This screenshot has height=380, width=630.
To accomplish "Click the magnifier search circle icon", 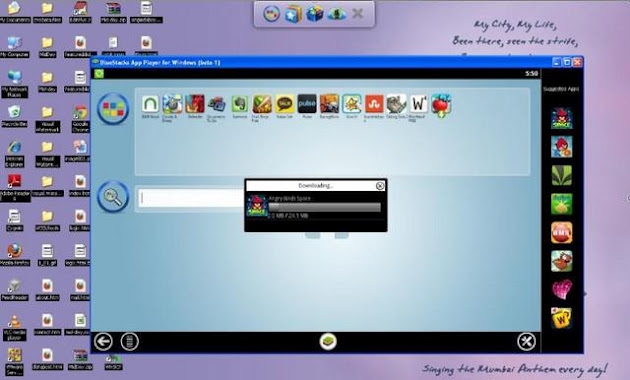I will tap(113, 196).
